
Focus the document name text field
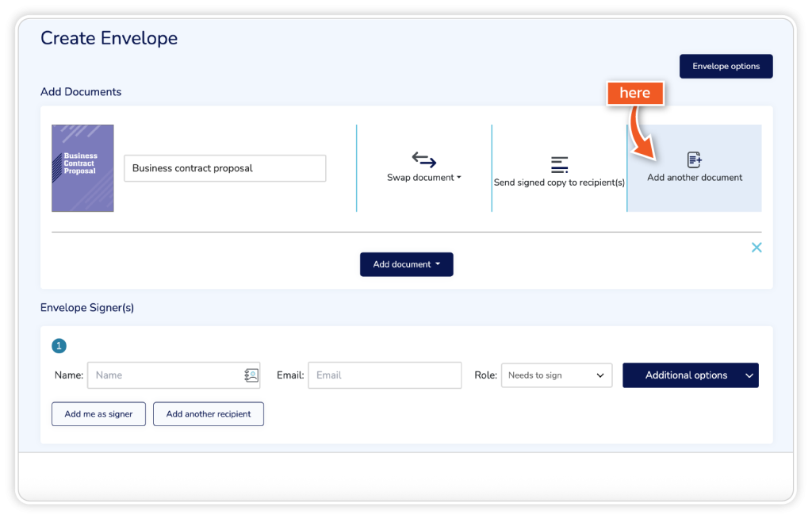click(x=224, y=168)
